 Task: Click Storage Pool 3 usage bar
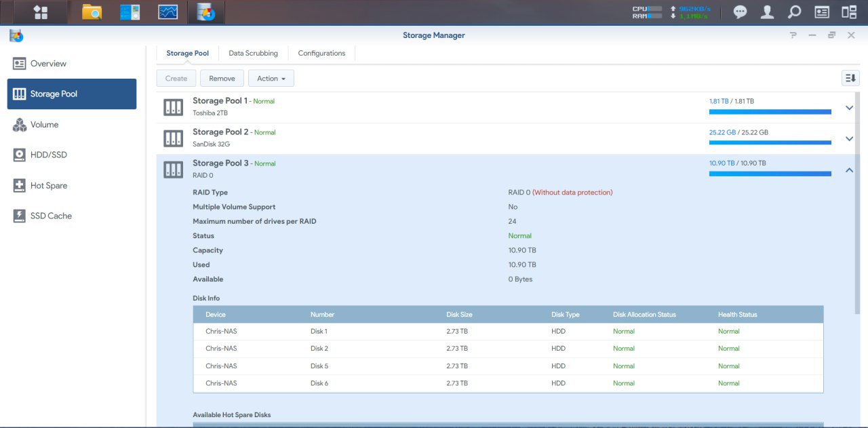pos(770,174)
